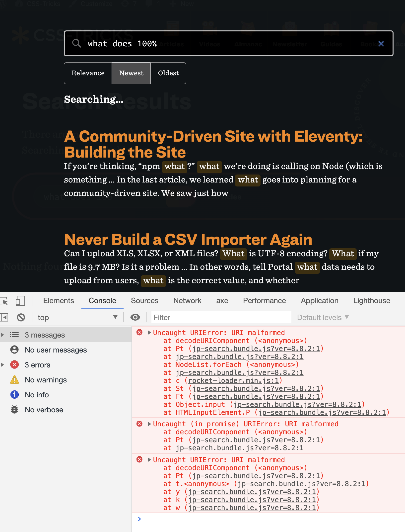Click first error's red X icon
Screen dimensions: 405x532
(x=139, y=332)
